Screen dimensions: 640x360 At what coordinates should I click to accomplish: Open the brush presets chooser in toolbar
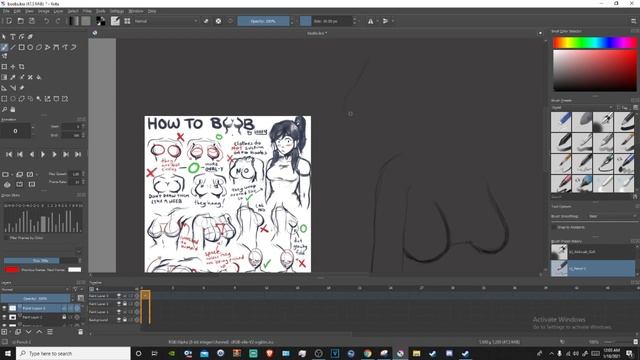pos(127,21)
